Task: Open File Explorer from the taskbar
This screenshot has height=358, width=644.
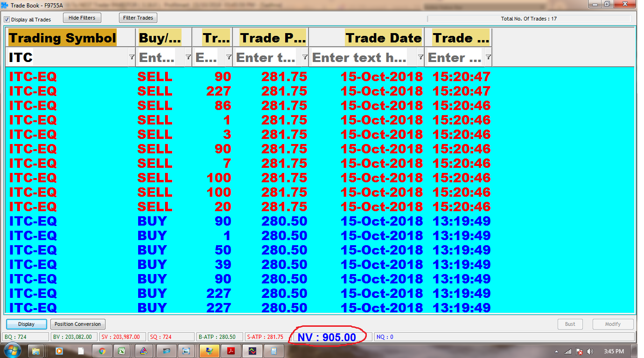Action: point(36,351)
